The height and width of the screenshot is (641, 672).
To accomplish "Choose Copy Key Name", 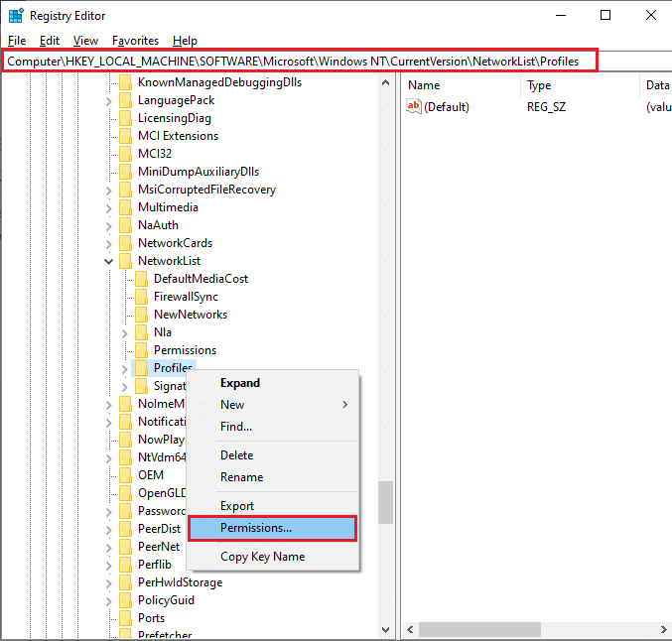I will tap(272, 557).
